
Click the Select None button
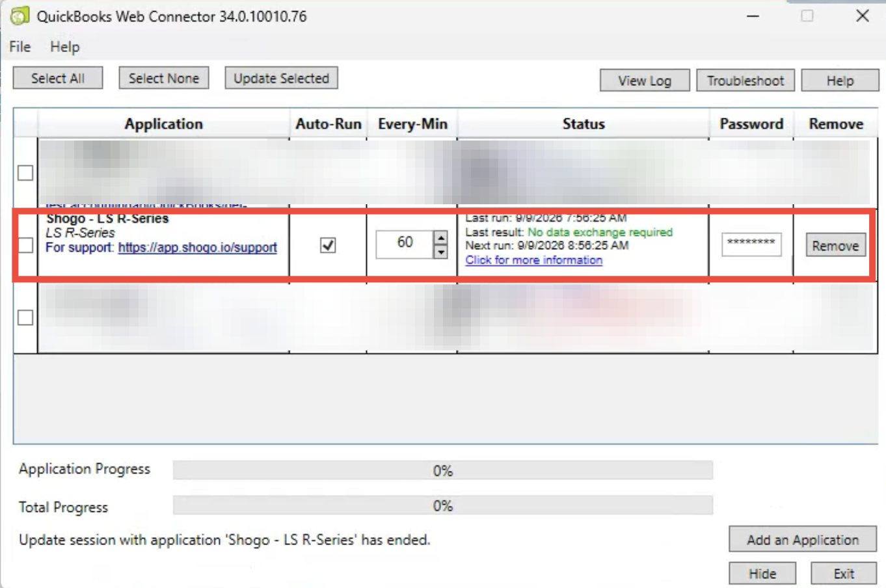pos(164,78)
